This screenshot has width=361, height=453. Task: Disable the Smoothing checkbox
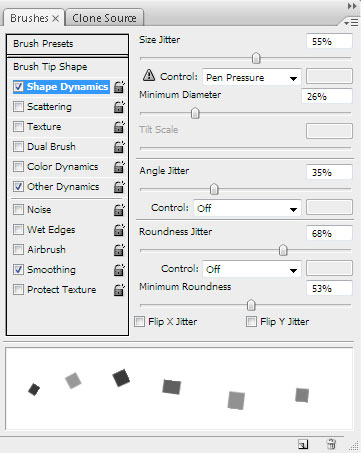coord(18,269)
